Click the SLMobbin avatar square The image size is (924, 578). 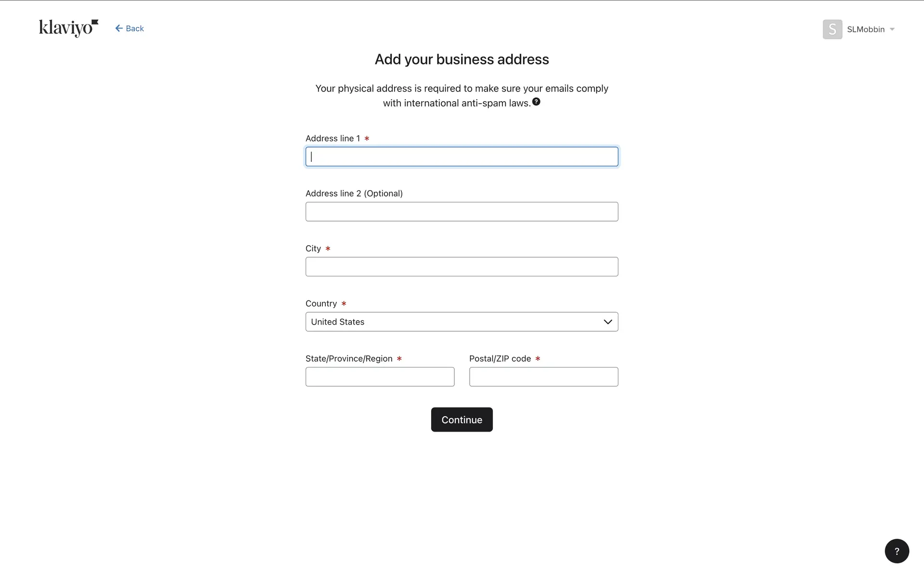832,29
